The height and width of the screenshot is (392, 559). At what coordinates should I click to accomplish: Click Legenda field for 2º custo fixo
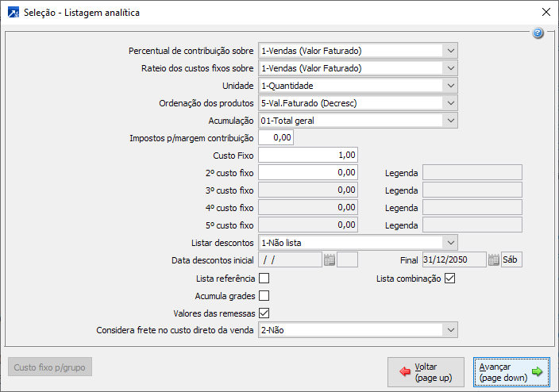pos(472,172)
